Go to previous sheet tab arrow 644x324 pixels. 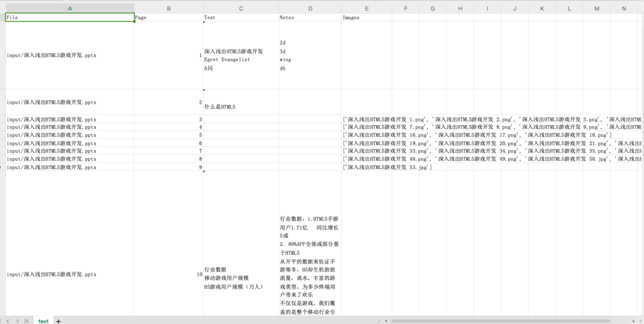click(x=8, y=321)
